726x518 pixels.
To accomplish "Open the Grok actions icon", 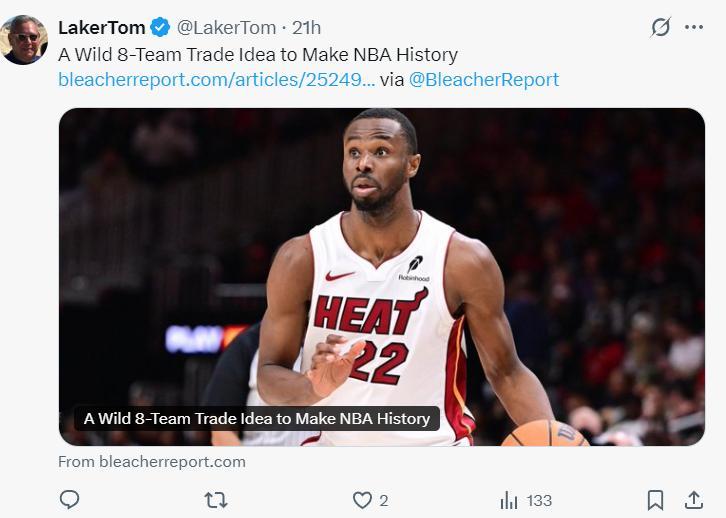I will tap(660, 27).
